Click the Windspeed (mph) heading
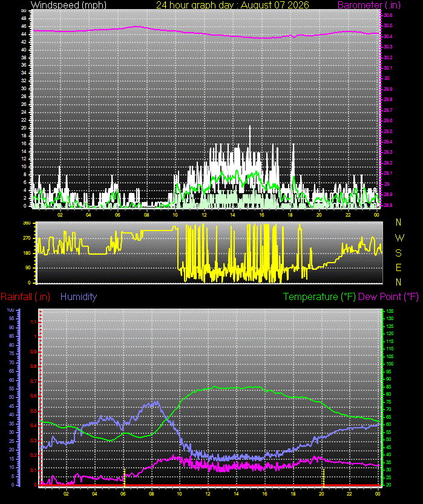Viewport: 423px width, 504px height. [x=68, y=5]
